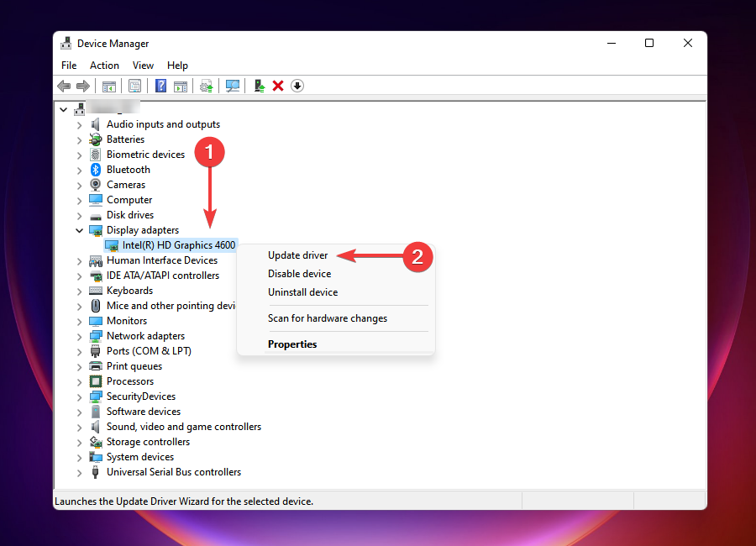Select the Software devices tree item
The height and width of the screenshot is (546, 756).
pos(143,412)
